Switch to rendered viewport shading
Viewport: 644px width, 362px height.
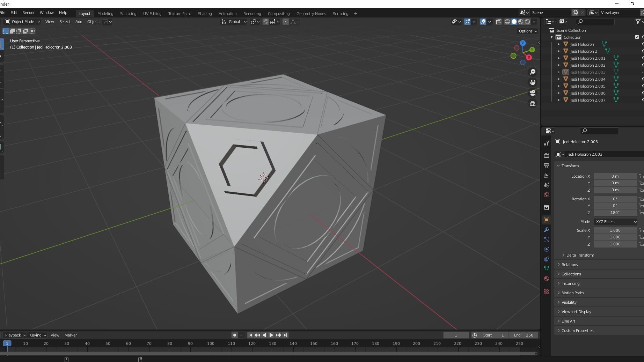(527, 22)
